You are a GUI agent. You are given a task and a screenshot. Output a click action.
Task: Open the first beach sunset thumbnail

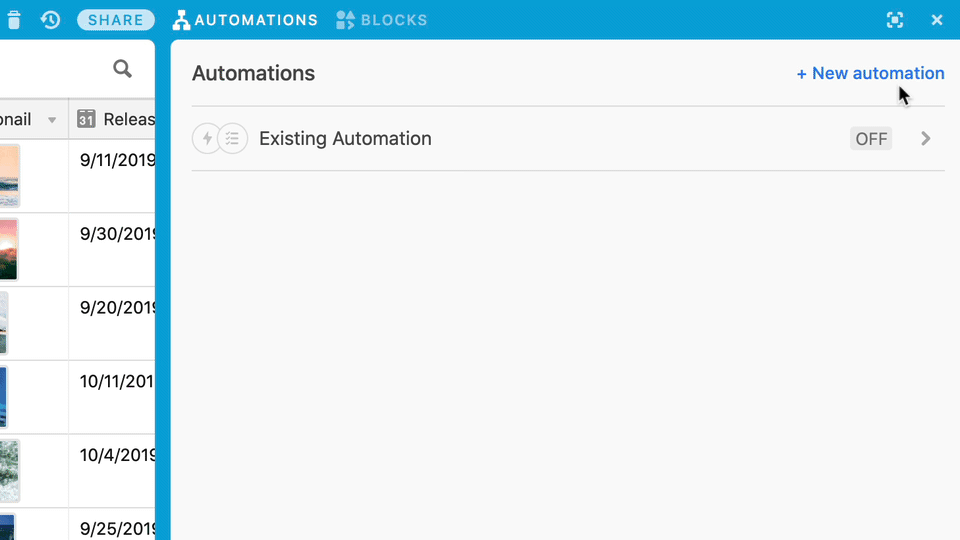tap(9, 176)
